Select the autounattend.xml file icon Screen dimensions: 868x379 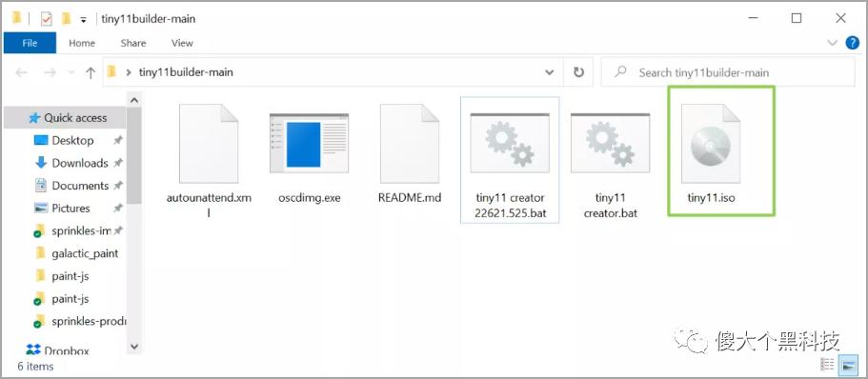coord(209,143)
